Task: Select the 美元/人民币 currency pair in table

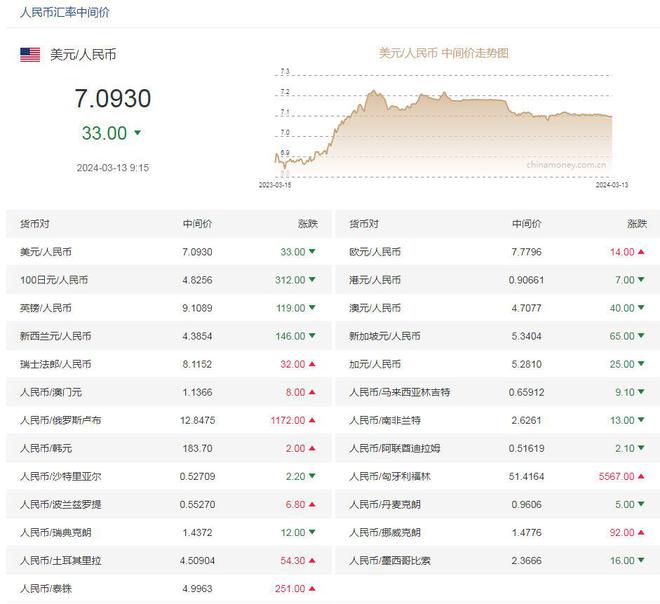Action: [46, 252]
